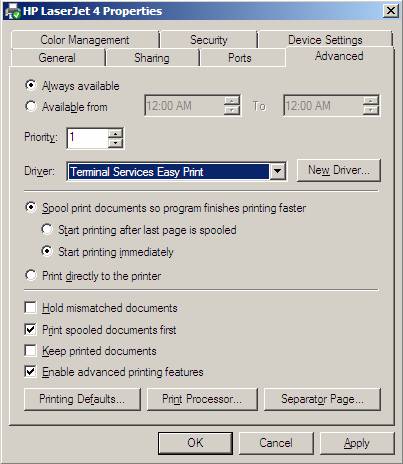Click the printer icon in the title bar

point(12,11)
